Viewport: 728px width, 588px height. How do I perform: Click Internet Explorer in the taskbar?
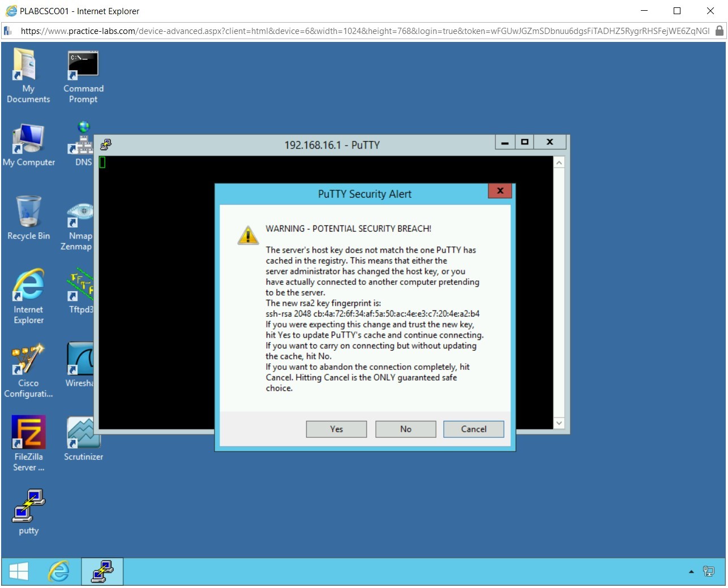[x=58, y=571]
